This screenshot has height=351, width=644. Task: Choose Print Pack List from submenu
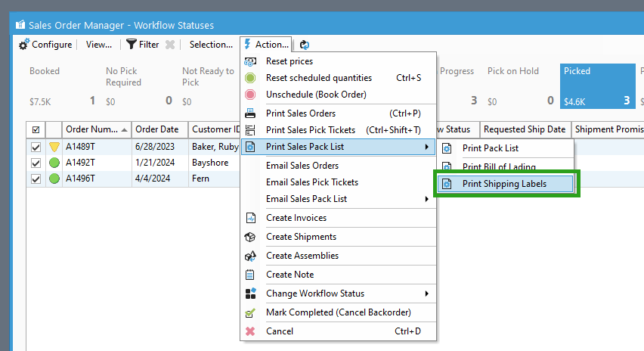click(x=491, y=148)
